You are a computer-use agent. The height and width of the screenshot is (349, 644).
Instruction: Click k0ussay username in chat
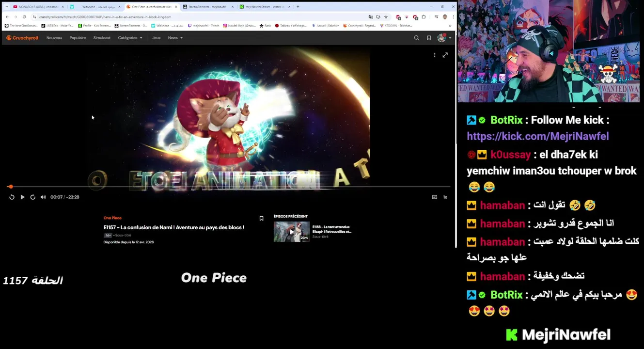510,155
